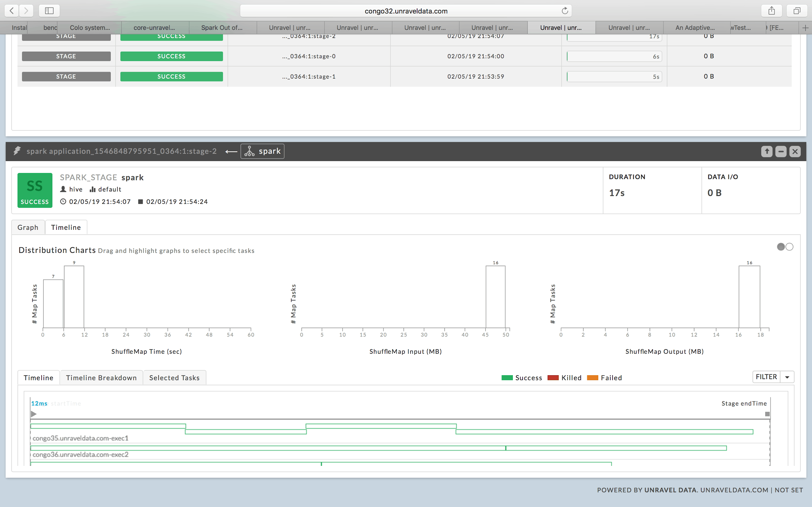Click DURATION value 17s
Image resolution: width=812 pixels, height=507 pixels.
point(617,193)
